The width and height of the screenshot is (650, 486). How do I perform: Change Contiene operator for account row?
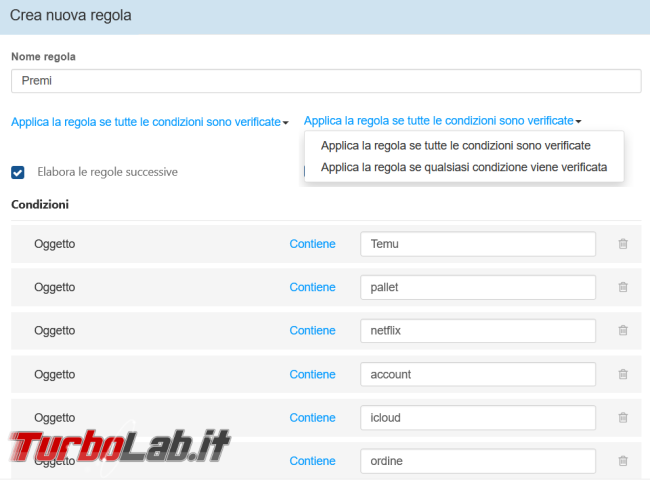[x=312, y=374]
